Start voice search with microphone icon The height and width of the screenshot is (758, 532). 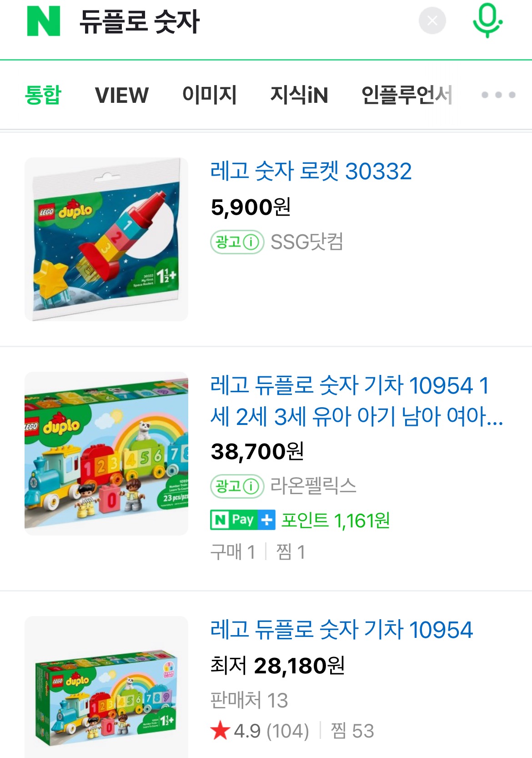click(487, 20)
